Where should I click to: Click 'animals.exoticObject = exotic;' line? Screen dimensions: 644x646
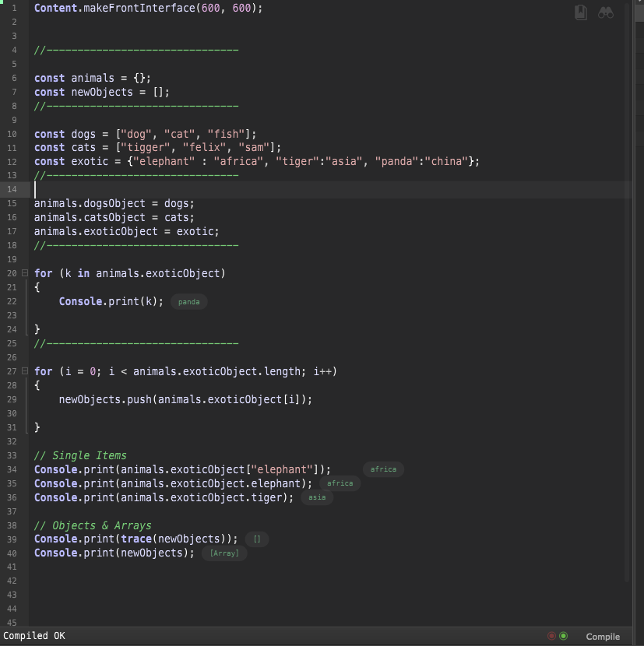(x=126, y=231)
